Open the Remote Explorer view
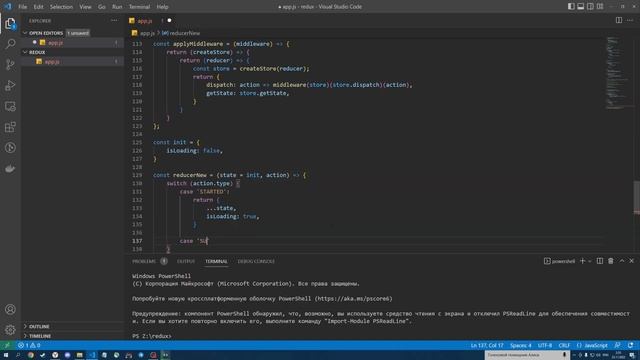The image size is (640, 360). coord(10,106)
